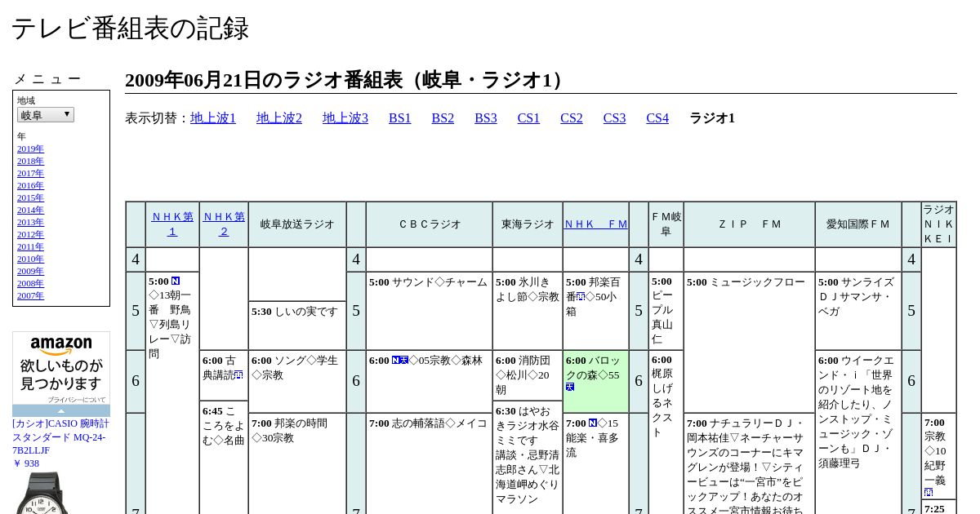Click the ＦＭ岐阜 column header

pos(666,224)
